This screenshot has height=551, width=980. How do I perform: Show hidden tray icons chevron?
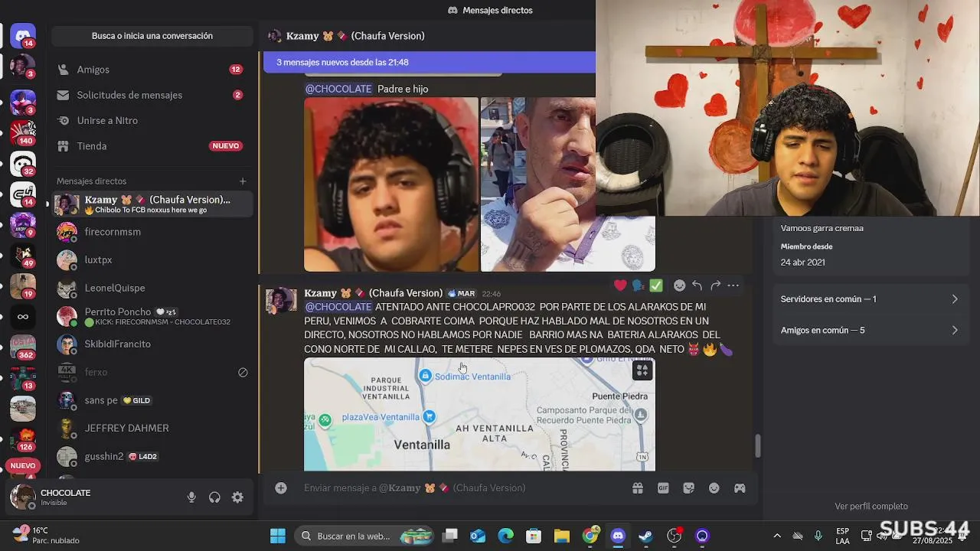click(777, 536)
